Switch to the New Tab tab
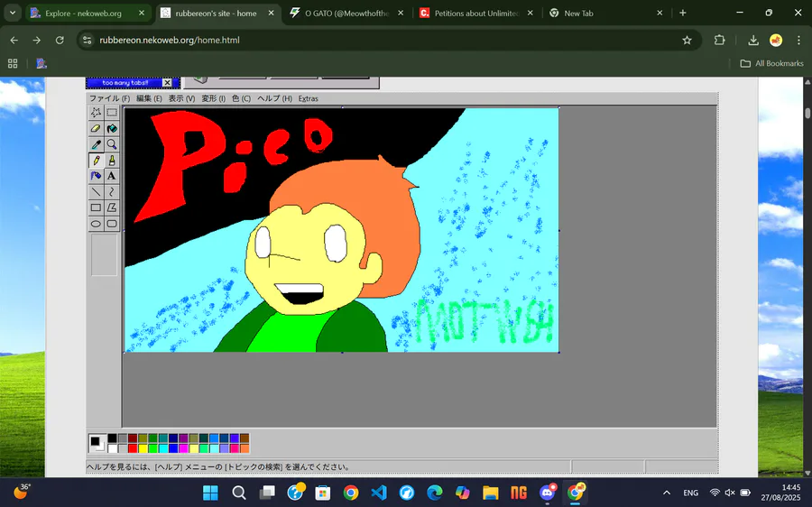The height and width of the screenshot is (507, 812). pyautogui.click(x=606, y=14)
